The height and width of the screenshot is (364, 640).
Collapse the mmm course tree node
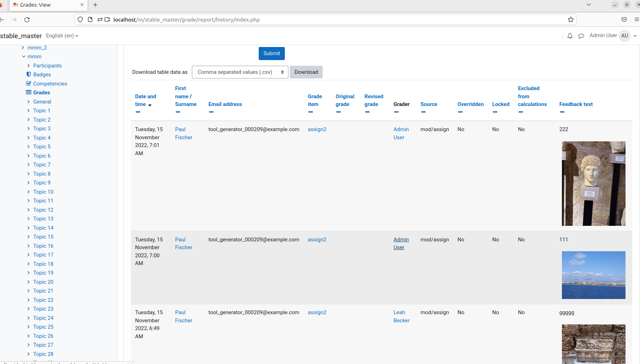pyautogui.click(x=24, y=57)
